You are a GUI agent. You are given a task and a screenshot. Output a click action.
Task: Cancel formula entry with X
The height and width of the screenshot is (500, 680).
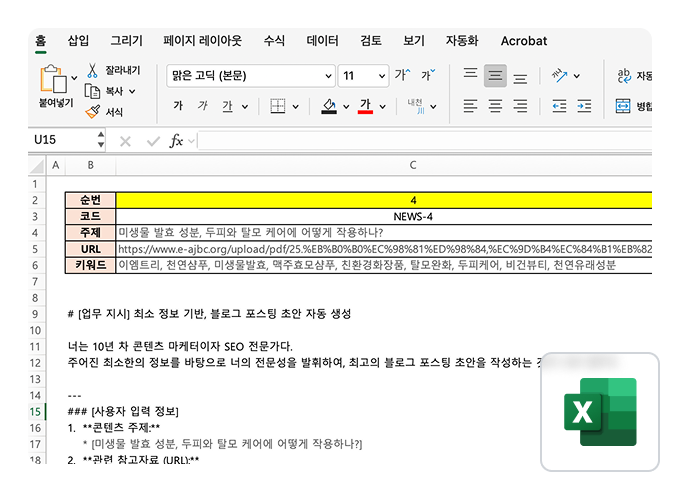click(x=125, y=141)
